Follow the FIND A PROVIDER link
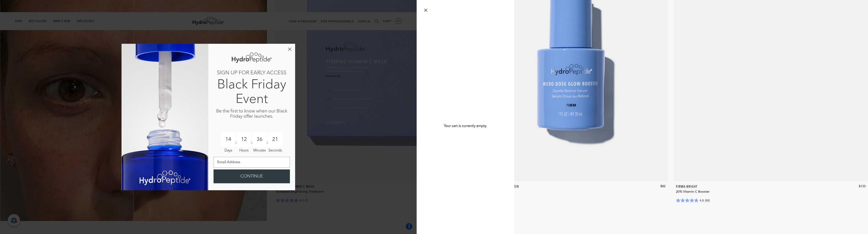Viewport: 868px width, 234px height. tap(302, 21)
